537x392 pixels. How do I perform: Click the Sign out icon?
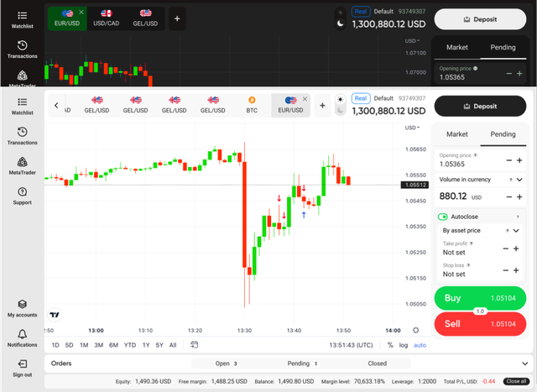[x=23, y=363]
